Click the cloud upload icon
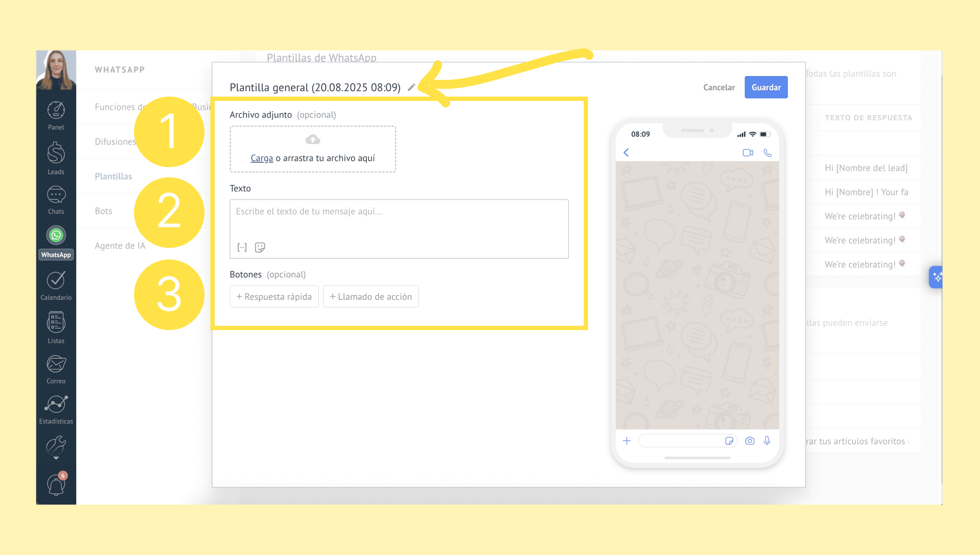 coord(313,140)
